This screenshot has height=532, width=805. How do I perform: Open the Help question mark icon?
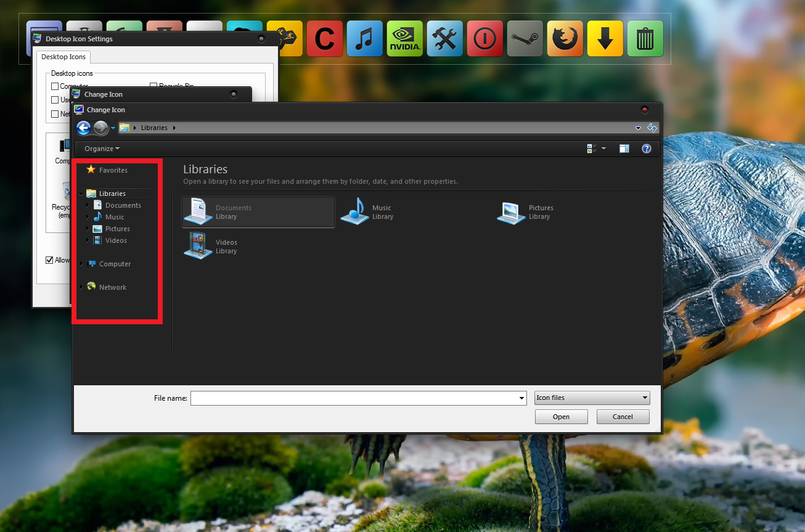(646, 149)
